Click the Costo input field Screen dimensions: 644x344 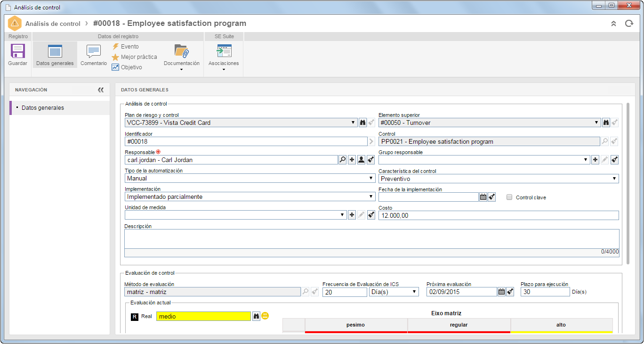tap(499, 215)
